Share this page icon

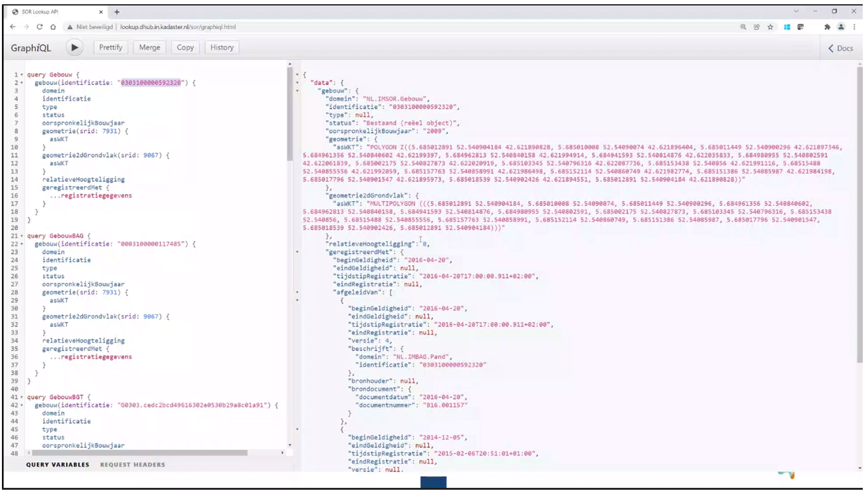757,27
